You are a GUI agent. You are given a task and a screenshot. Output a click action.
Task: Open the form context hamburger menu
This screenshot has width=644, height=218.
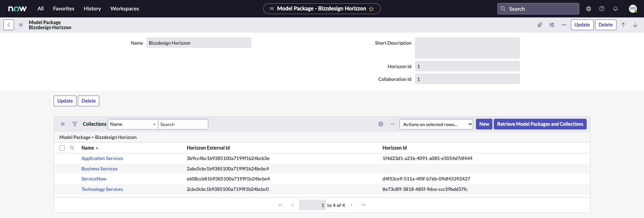[21, 25]
